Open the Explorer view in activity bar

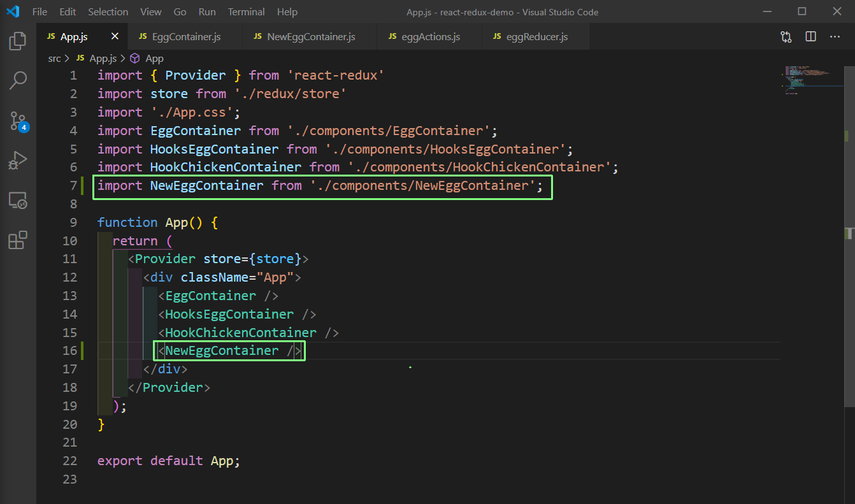tap(18, 41)
